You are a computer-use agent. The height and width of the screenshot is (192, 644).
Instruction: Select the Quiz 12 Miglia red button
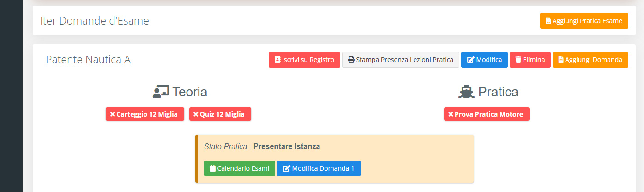[x=220, y=114]
